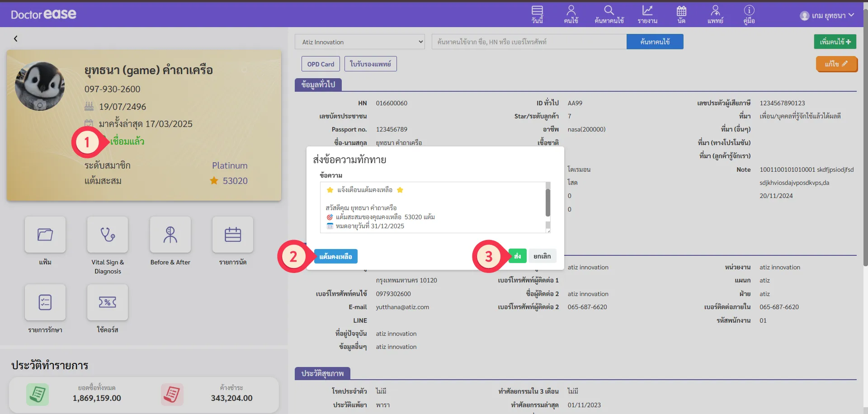Expand the เกม ยุทธนา user menu

(827, 15)
